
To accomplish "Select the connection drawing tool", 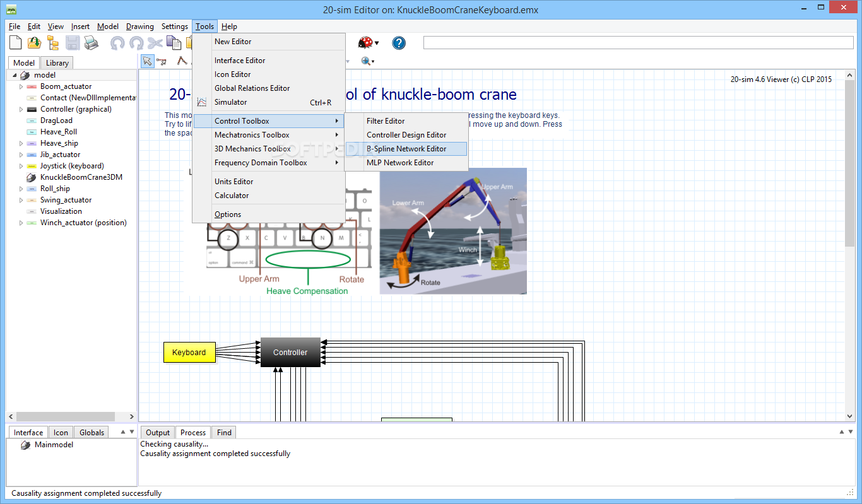I will [162, 61].
